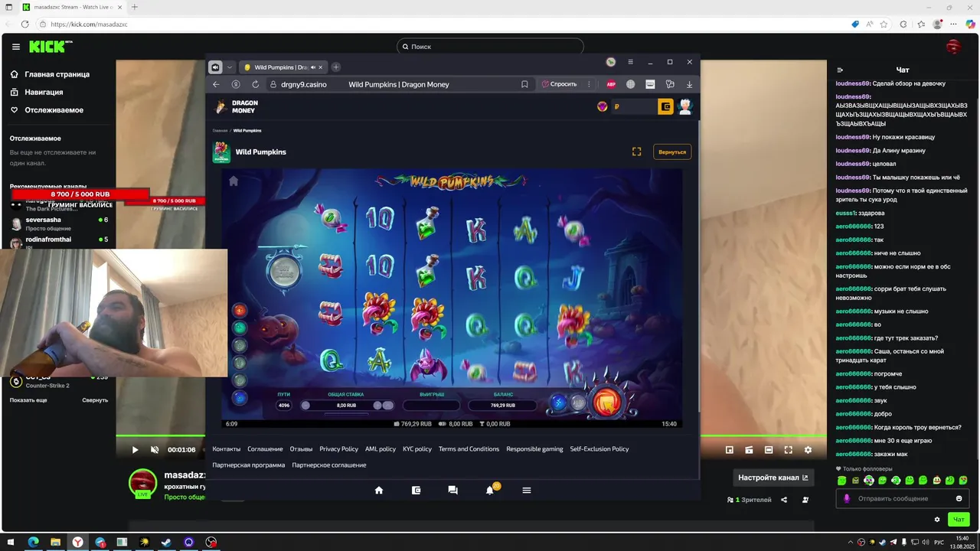Unmute the Kick stream player
This screenshot has width=980, height=551.
[x=154, y=450]
